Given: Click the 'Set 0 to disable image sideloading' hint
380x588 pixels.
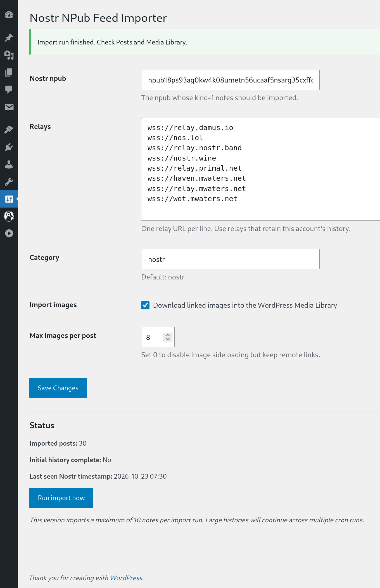Looking at the screenshot, I should (231, 355).
